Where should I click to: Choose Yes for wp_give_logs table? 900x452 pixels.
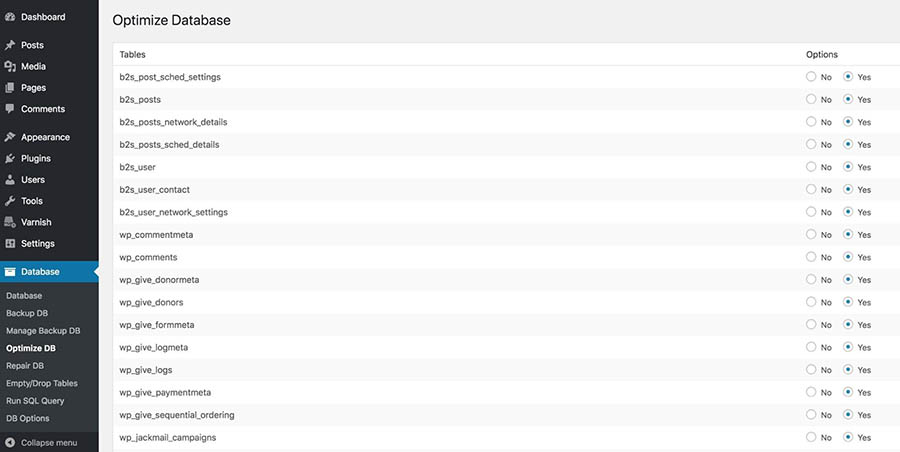click(x=848, y=370)
